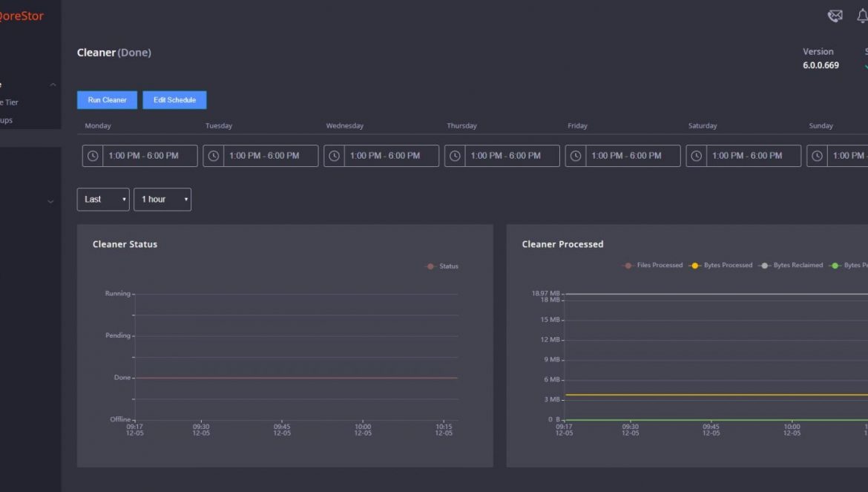The width and height of the screenshot is (868, 492).
Task: Click the clock icon for Sunday schedule
Action: [x=817, y=156]
